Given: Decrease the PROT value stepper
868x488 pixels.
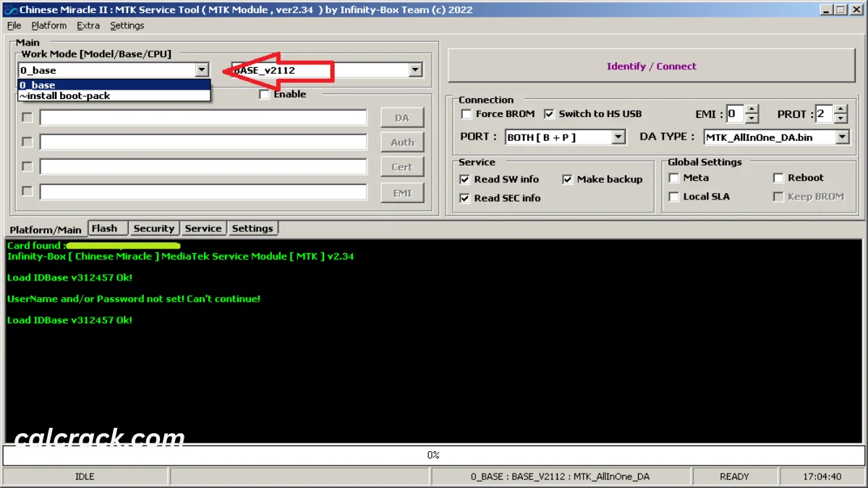Looking at the screenshot, I should (841, 119).
